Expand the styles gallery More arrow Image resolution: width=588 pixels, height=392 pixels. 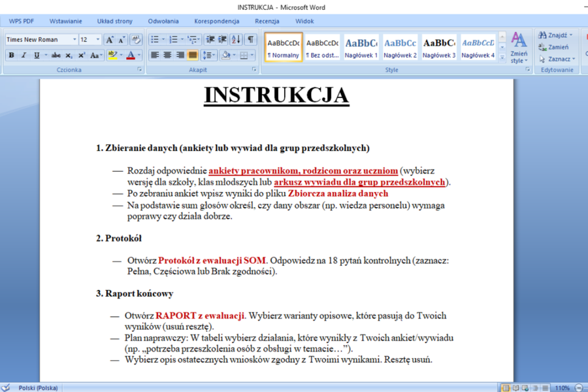[x=502, y=57]
